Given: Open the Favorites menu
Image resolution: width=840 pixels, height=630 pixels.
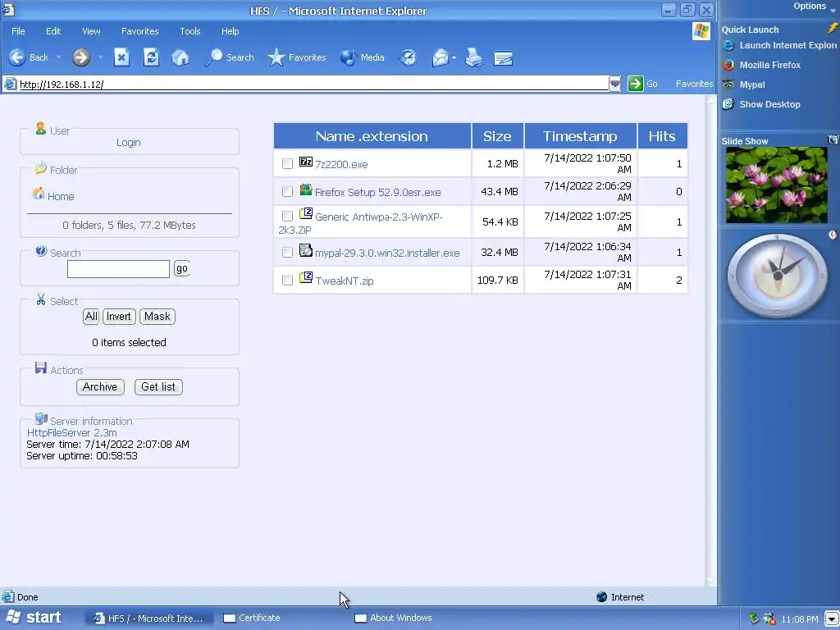Looking at the screenshot, I should (x=139, y=31).
